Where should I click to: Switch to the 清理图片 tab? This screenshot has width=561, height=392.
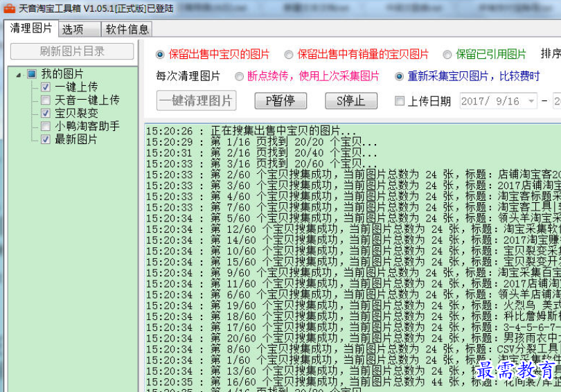coord(31,28)
